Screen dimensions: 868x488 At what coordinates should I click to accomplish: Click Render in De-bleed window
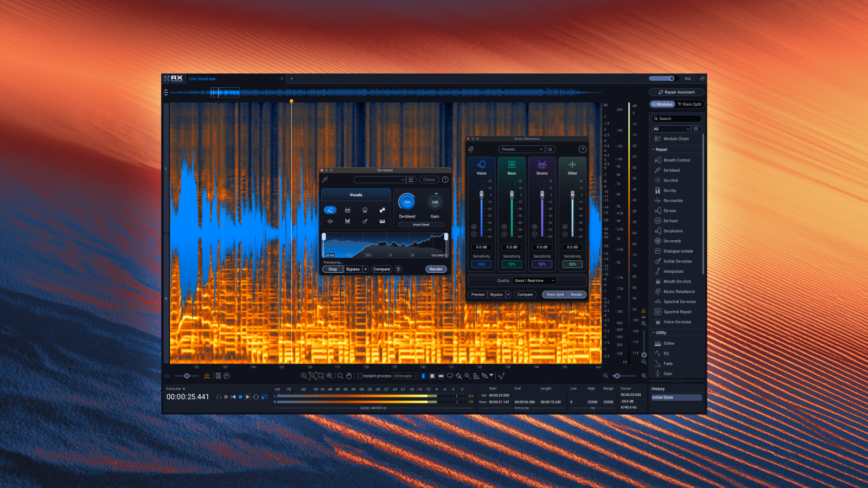coord(436,269)
